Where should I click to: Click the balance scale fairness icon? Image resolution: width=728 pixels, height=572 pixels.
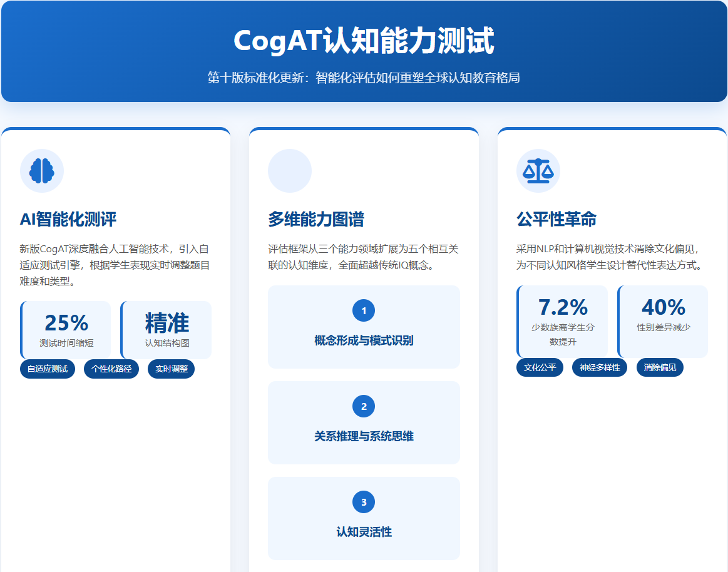click(538, 171)
